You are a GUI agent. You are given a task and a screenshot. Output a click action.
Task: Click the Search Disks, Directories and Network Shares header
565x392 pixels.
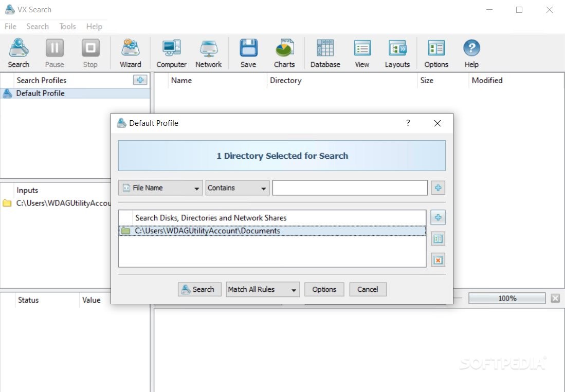click(279, 218)
